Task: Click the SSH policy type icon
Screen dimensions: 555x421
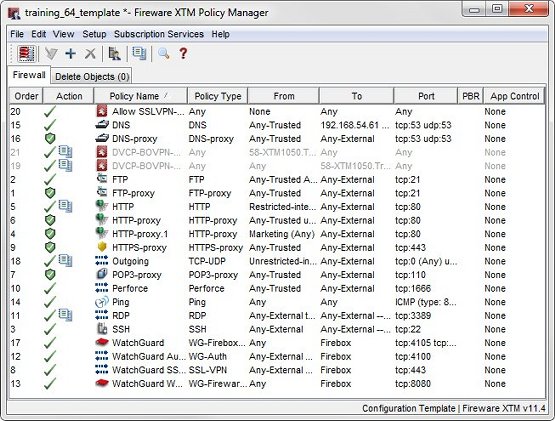Action: click(x=102, y=329)
